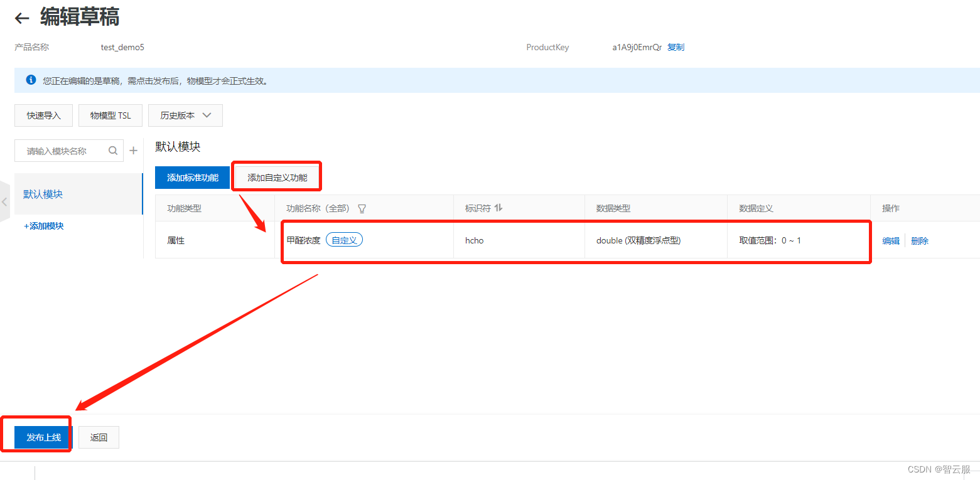The image size is (980, 480).
Task: Copy the ProductKey via 复制 link
Action: (x=676, y=47)
